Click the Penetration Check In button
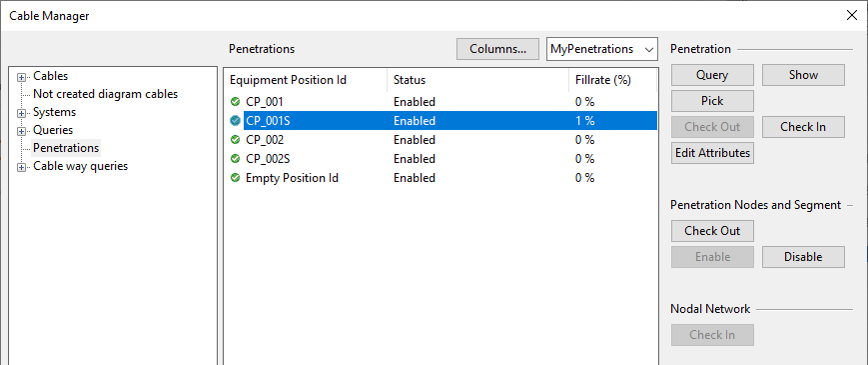The height and width of the screenshot is (365, 868). (x=803, y=127)
